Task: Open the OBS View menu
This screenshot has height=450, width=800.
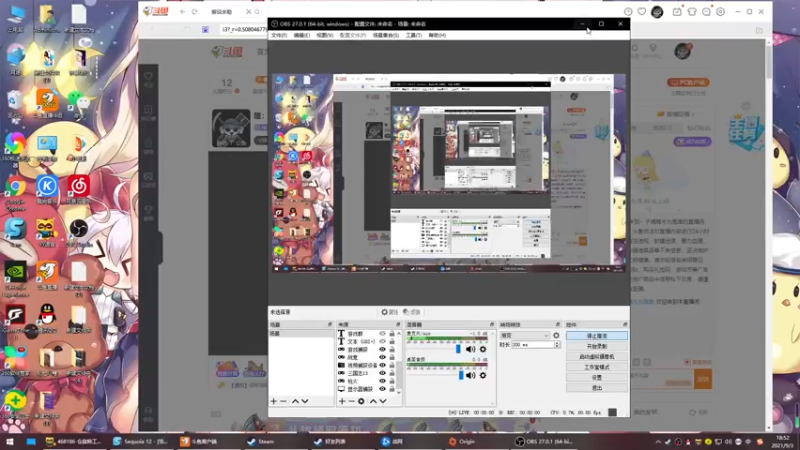Action: [x=324, y=35]
